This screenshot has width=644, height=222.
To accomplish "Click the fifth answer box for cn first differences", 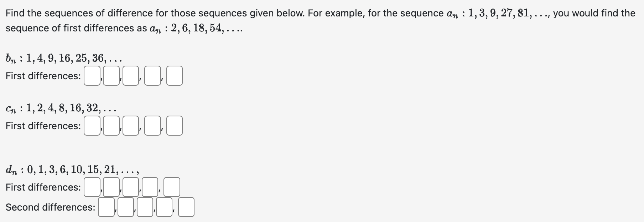I will [x=175, y=126].
